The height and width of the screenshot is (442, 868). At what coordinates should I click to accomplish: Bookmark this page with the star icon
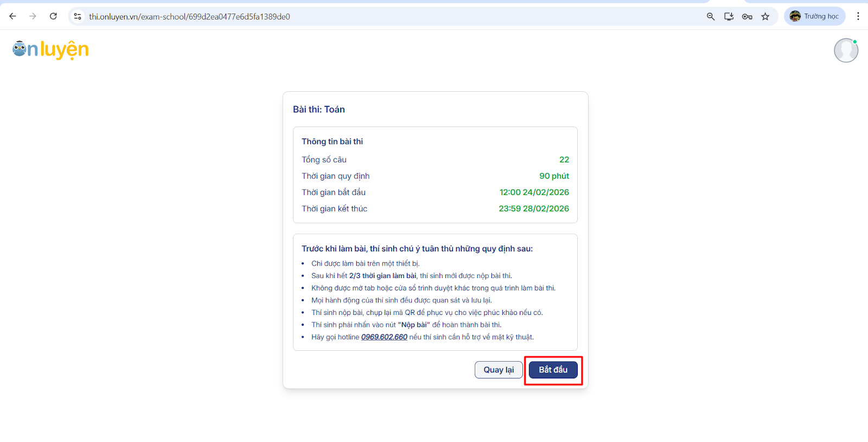tap(765, 16)
